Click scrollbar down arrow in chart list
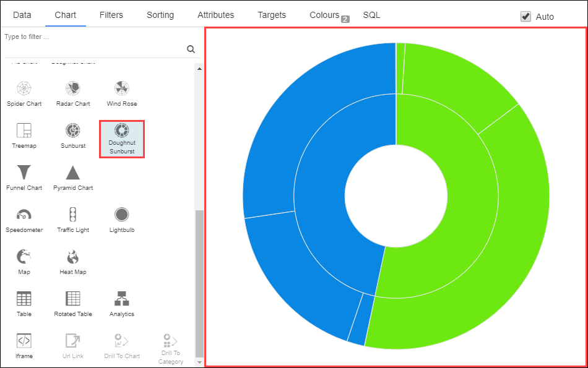Screen dimensions: 588x368 pyautogui.click(x=199, y=361)
